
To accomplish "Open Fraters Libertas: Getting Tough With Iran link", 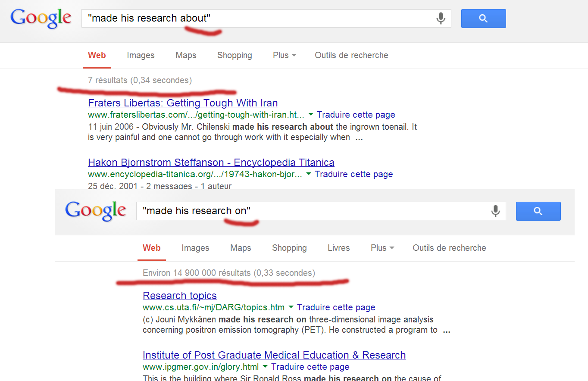I will click(183, 103).
